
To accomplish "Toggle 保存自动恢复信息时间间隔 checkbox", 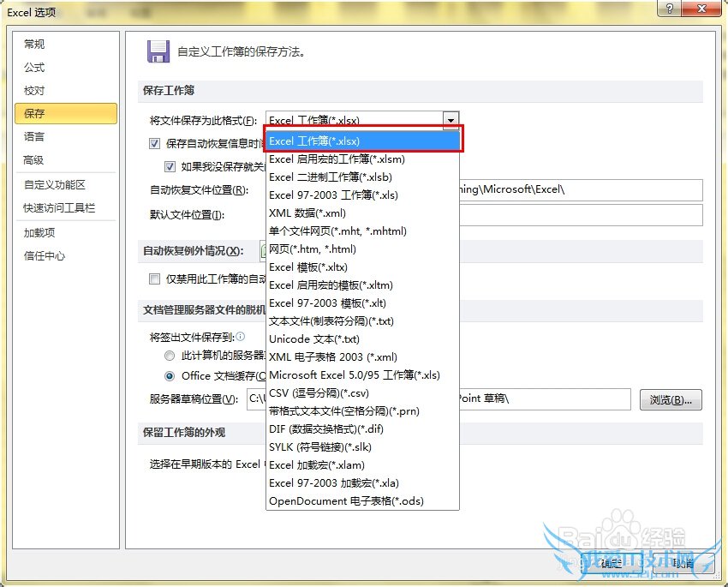I will click(x=155, y=143).
